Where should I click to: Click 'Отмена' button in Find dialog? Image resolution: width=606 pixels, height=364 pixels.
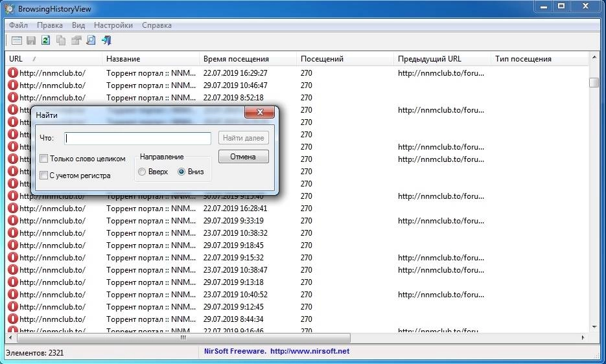point(244,157)
